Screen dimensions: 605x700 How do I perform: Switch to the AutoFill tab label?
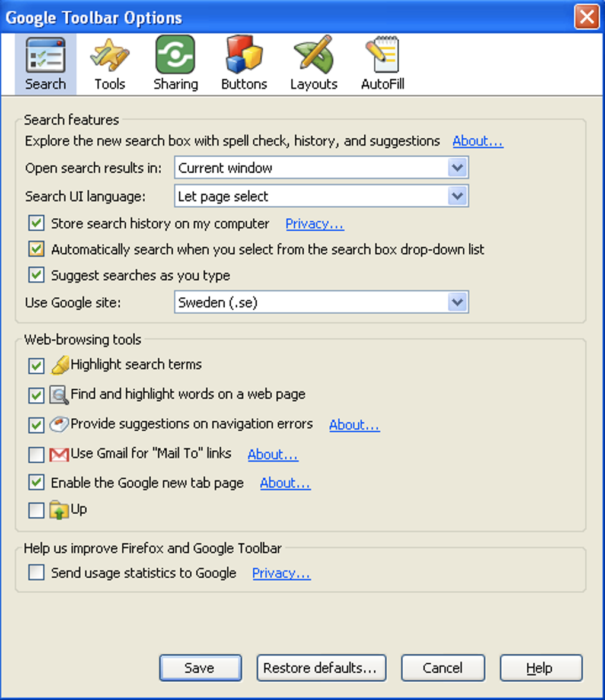point(383,84)
